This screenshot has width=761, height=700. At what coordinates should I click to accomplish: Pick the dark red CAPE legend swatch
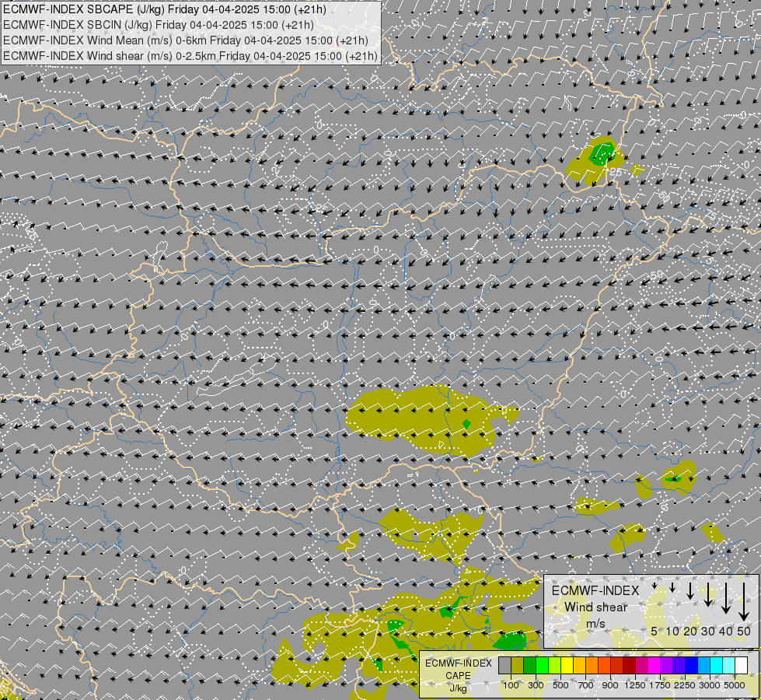630,666
